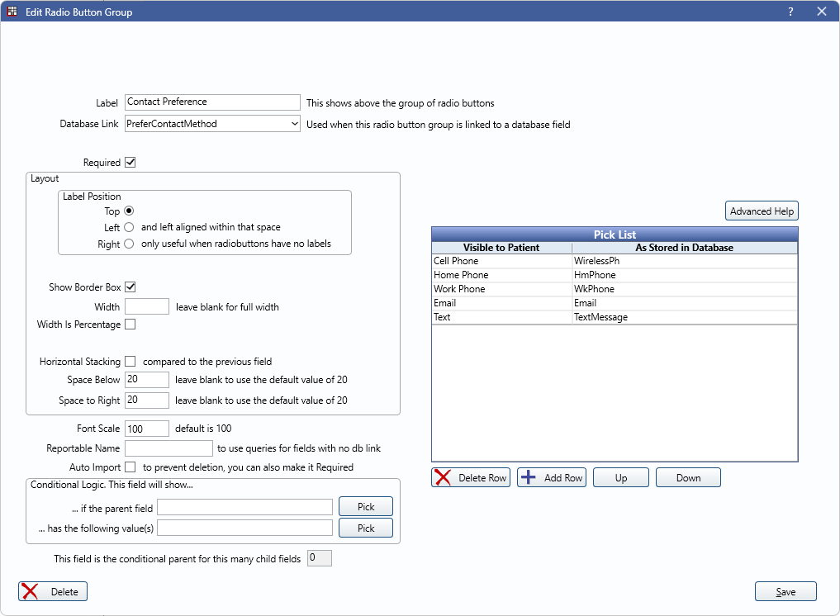Image resolution: width=840 pixels, height=616 pixels.
Task: Open the Database Link dropdown
Action: [x=295, y=124]
